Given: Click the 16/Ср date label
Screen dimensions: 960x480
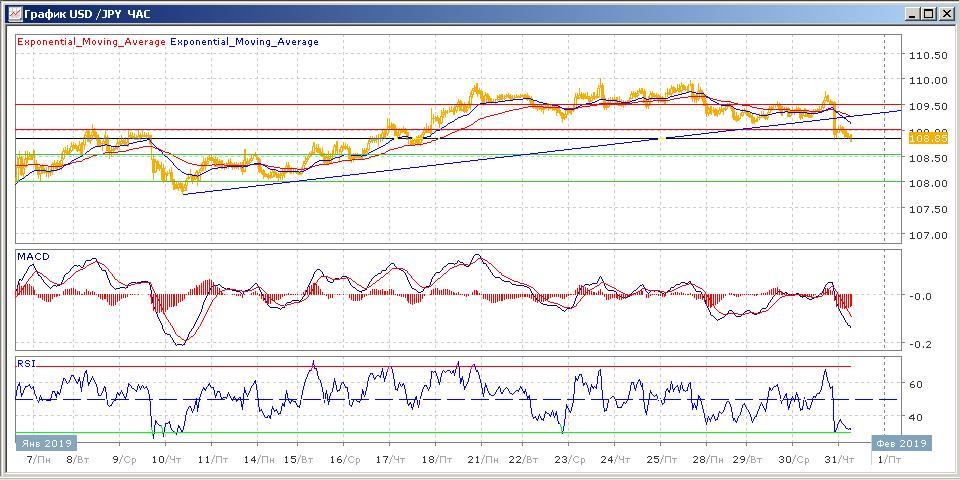Looking at the screenshot, I should (346, 460).
